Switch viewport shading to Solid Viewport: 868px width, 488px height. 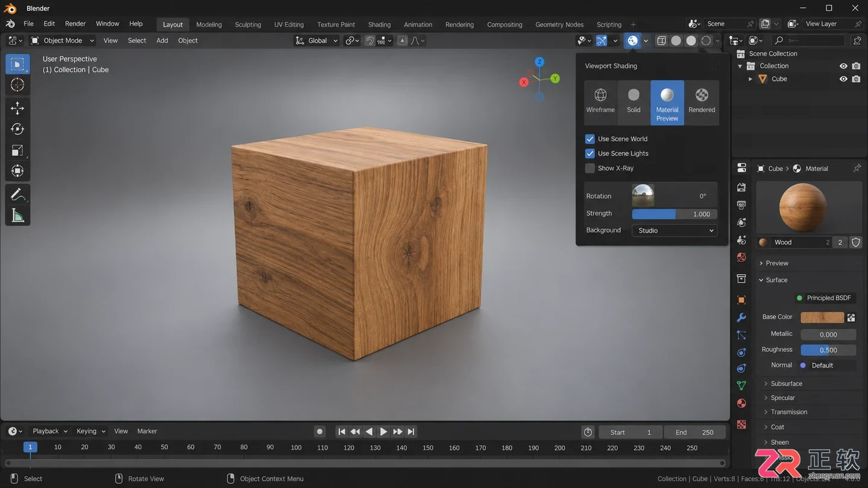634,102
